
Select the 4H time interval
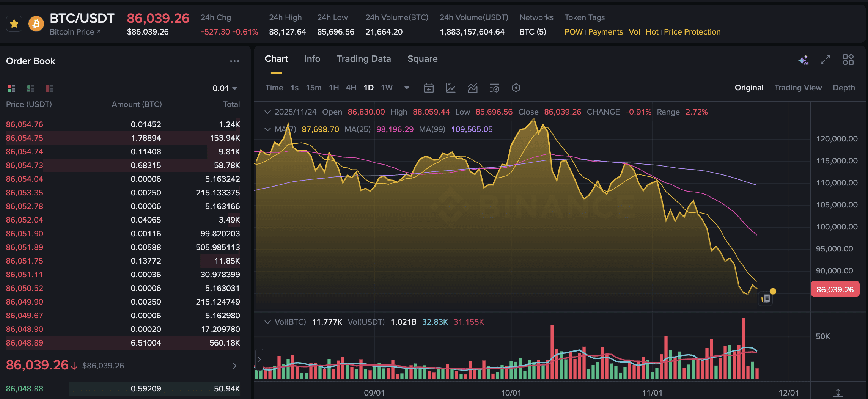pyautogui.click(x=351, y=88)
